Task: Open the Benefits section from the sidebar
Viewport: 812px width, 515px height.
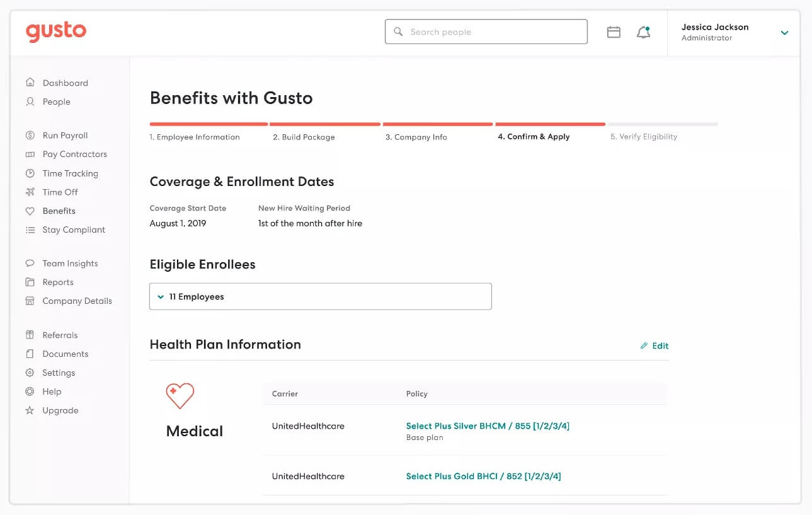Action: [x=57, y=211]
